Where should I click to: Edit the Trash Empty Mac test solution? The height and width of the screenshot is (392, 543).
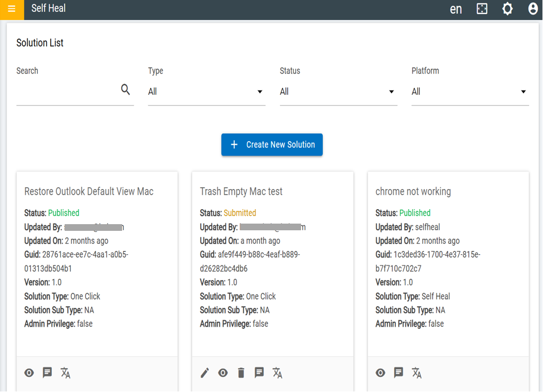pos(205,372)
